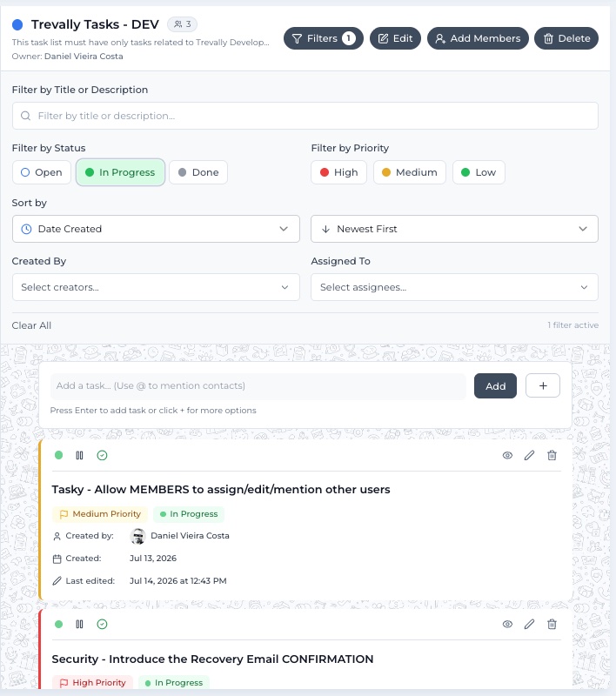
Task: Open the Tasky - Allow MEMBERS task title
Action: pos(221,490)
